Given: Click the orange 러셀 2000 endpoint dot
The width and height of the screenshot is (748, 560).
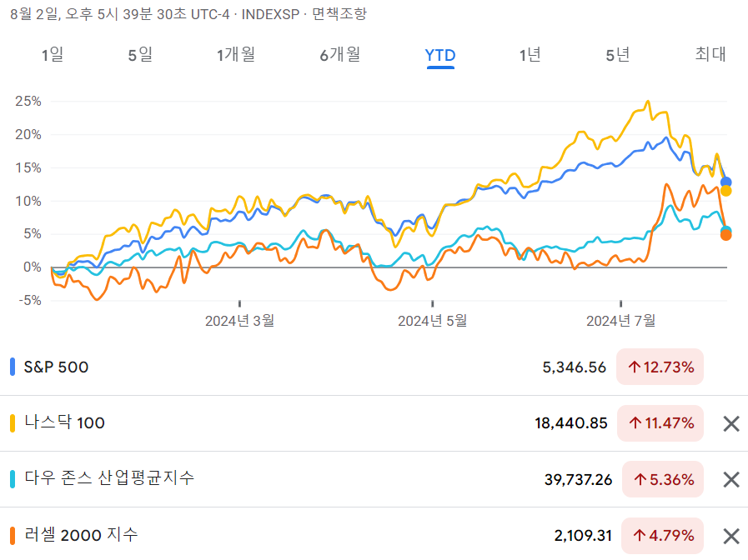Looking at the screenshot, I should (726, 236).
